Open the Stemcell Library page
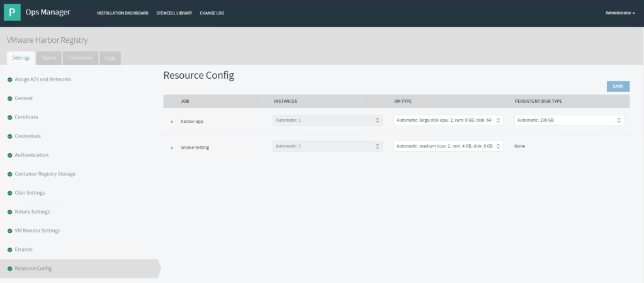The height and width of the screenshot is (283, 644). (x=174, y=13)
